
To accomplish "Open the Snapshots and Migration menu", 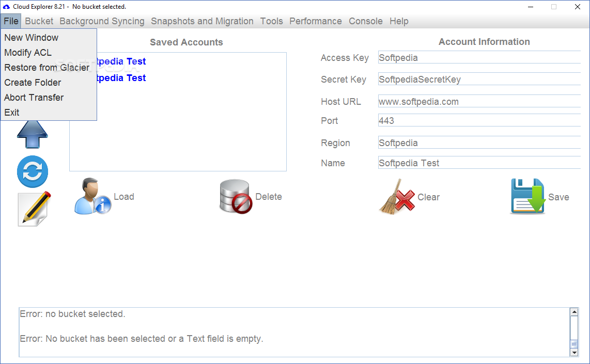I will click(x=202, y=21).
